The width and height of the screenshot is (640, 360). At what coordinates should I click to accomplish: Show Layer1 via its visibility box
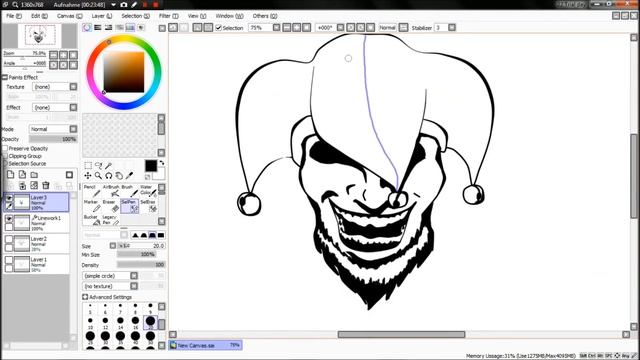click(x=9, y=260)
